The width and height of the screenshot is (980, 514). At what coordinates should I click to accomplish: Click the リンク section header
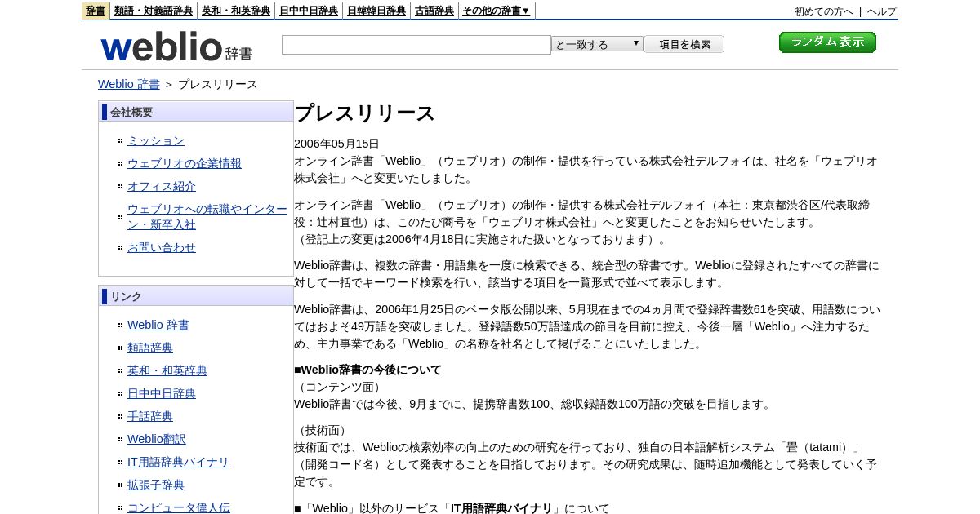[196, 296]
